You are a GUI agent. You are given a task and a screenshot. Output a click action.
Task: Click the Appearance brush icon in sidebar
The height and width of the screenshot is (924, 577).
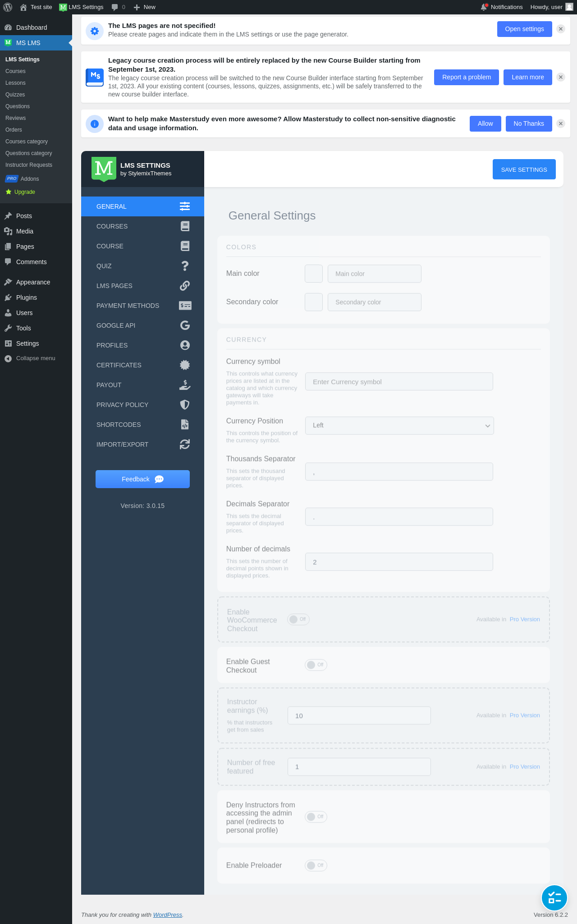(x=8, y=282)
